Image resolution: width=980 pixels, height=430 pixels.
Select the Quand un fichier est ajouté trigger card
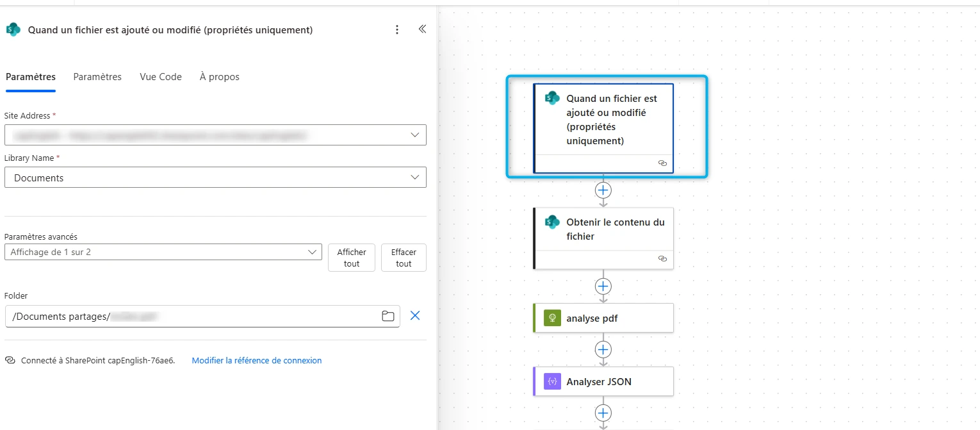[x=603, y=128]
